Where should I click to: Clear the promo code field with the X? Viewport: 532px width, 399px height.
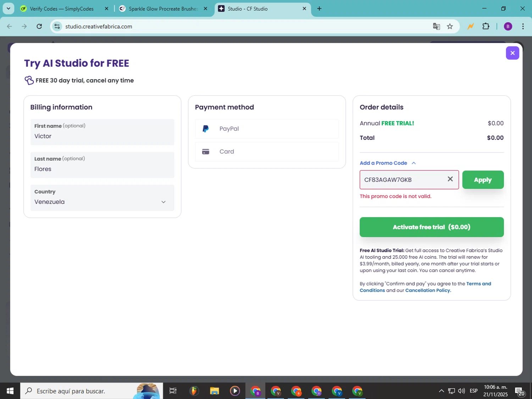(450, 179)
